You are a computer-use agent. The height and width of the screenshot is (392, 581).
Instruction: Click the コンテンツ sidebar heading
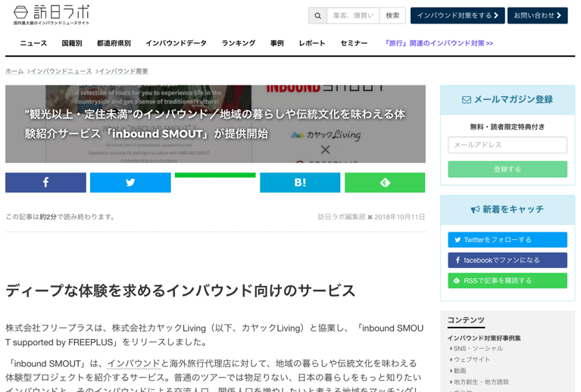tap(466, 320)
